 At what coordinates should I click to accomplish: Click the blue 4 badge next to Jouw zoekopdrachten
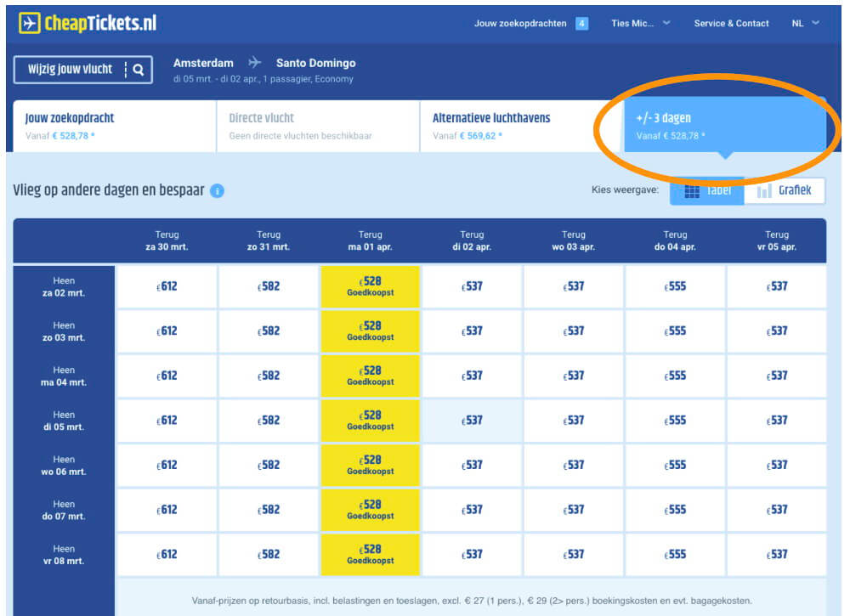pyautogui.click(x=581, y=23)
